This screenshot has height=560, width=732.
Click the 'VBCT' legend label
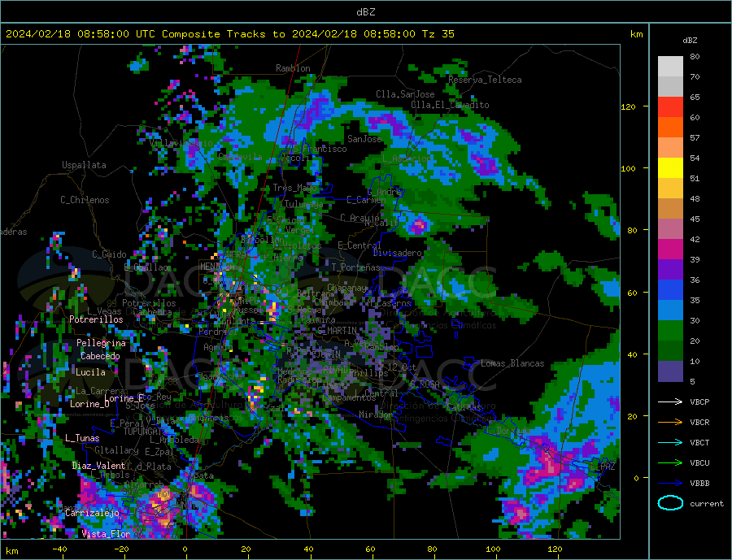pos(699,442)
